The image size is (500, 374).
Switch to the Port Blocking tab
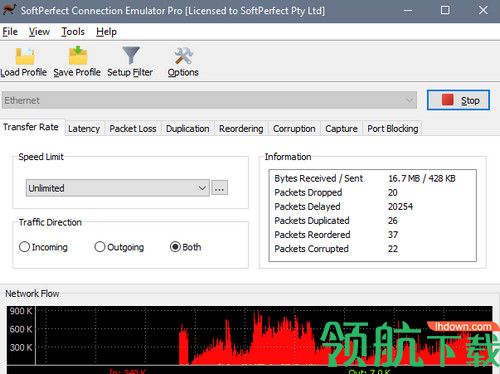(x=393, y=129)
